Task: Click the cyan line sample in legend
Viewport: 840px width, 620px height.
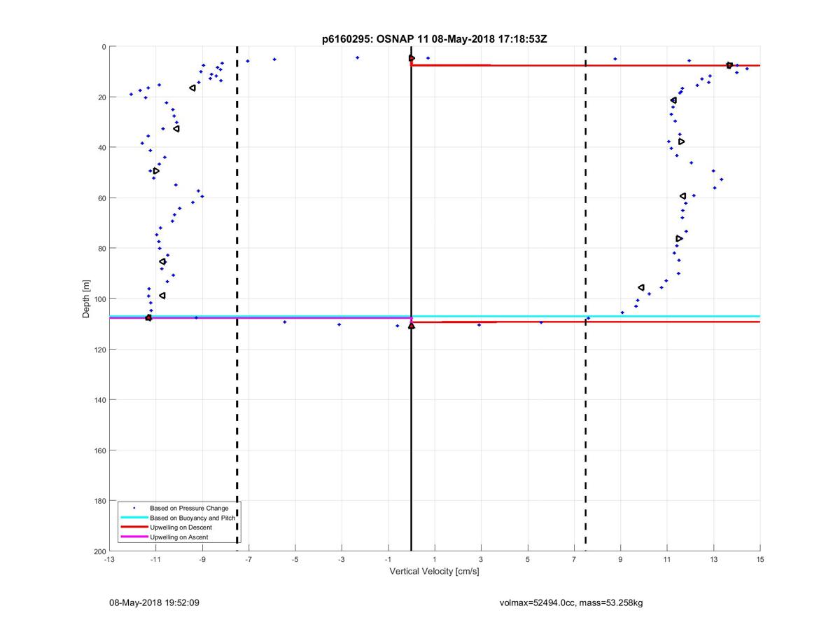Action: (134, 517)
